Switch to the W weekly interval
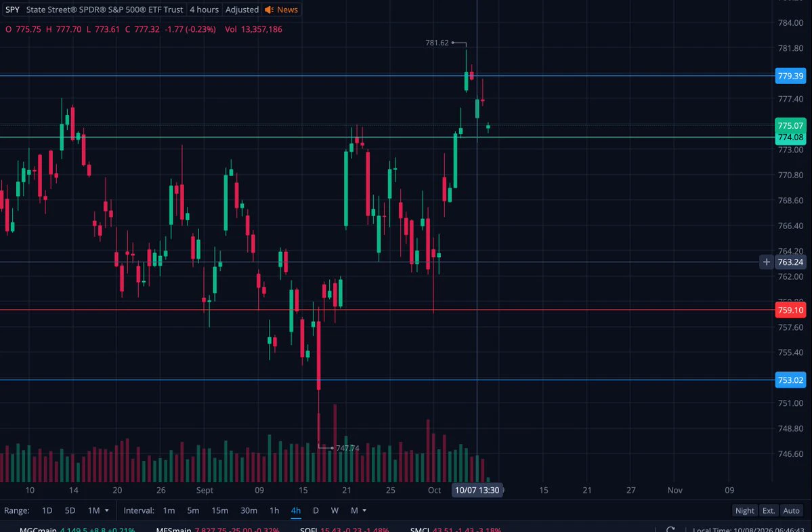The image size is (812, 532). (x=335, y=511)
